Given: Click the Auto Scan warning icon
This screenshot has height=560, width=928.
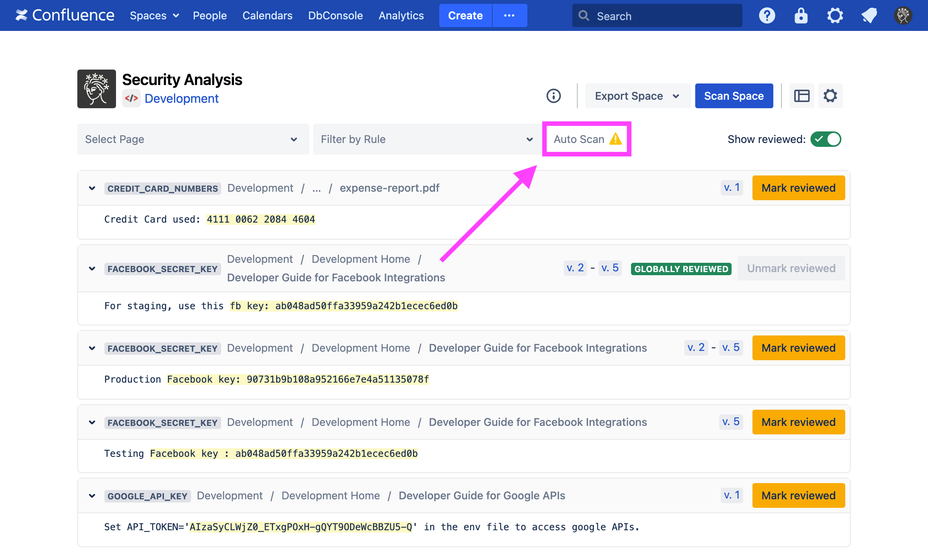Looking at the screenshot, I should point(616,139).
